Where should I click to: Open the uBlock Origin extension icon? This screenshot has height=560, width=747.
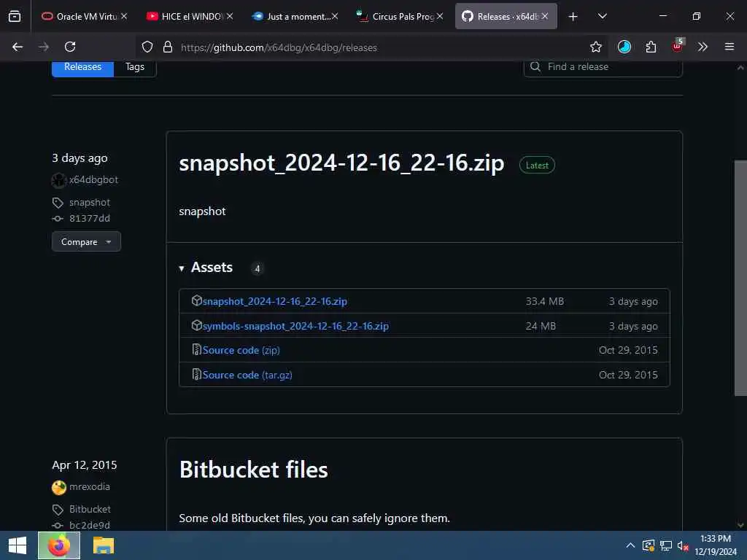[x=677, y=46]
